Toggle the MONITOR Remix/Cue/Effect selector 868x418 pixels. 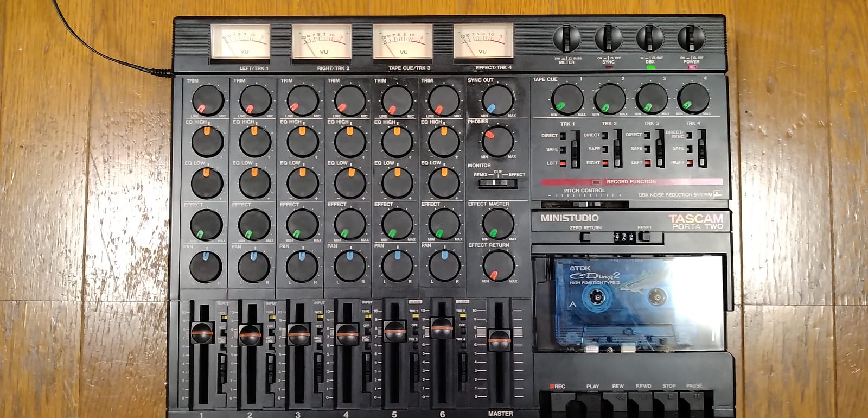tap(497, 183)
